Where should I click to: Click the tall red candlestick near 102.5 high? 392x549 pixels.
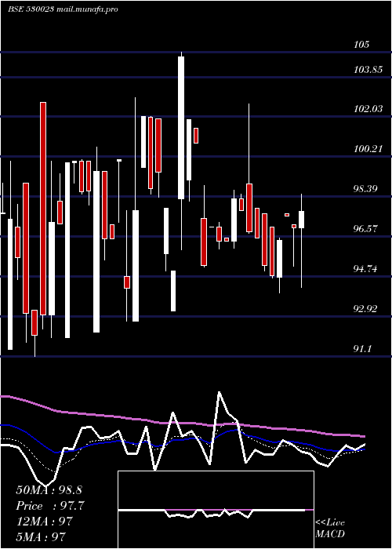42,209
